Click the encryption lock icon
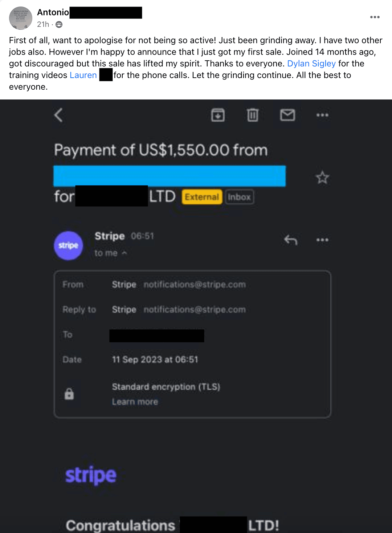 coord(69,394)
